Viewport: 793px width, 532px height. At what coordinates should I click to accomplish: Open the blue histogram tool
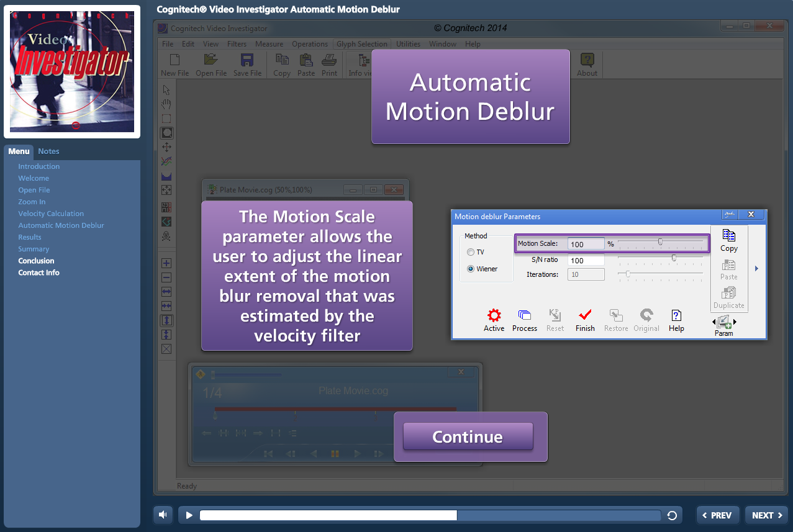point(166,176)
